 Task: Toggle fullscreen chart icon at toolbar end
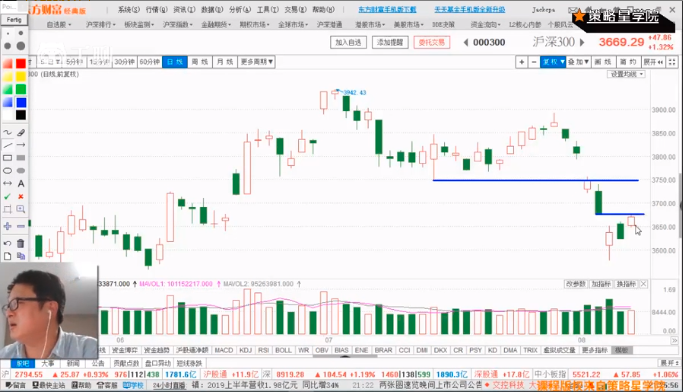pos(672,62)
